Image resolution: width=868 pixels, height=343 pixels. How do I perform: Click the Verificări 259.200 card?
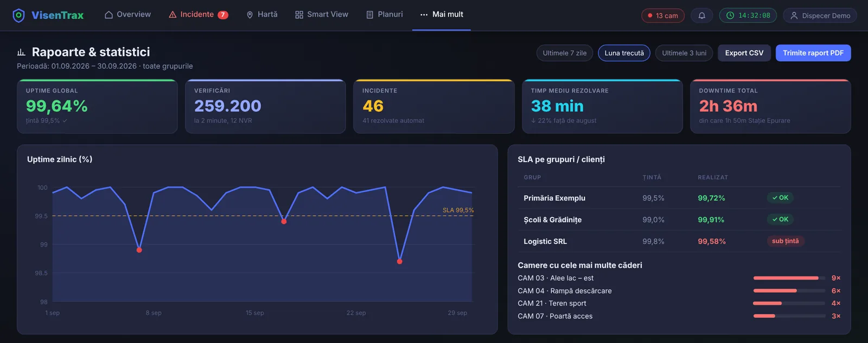265,106
